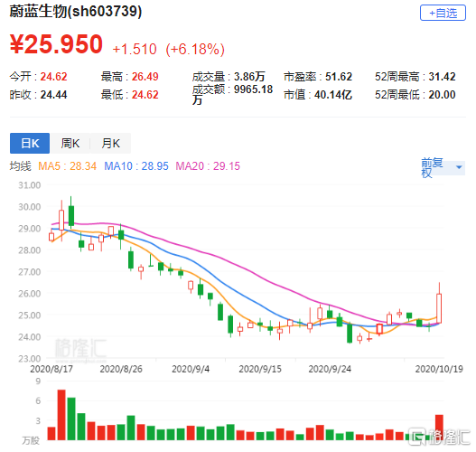
Task: Click the 2020/9/24 date axis label
Action: tap(330, 369)
